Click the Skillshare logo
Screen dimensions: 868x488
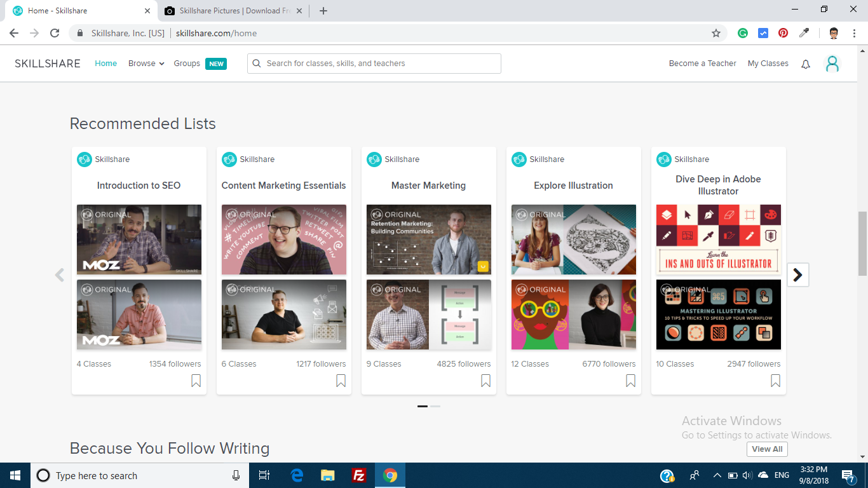tap(47, 63)
